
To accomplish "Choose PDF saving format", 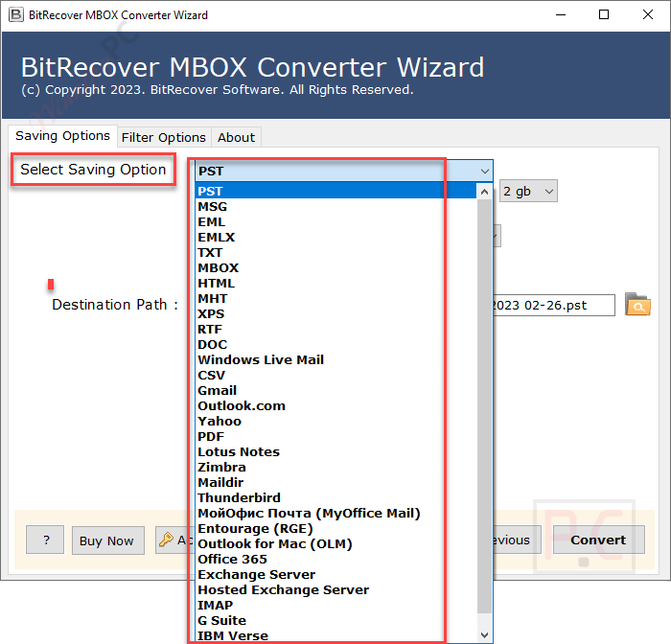I will 335,436.
